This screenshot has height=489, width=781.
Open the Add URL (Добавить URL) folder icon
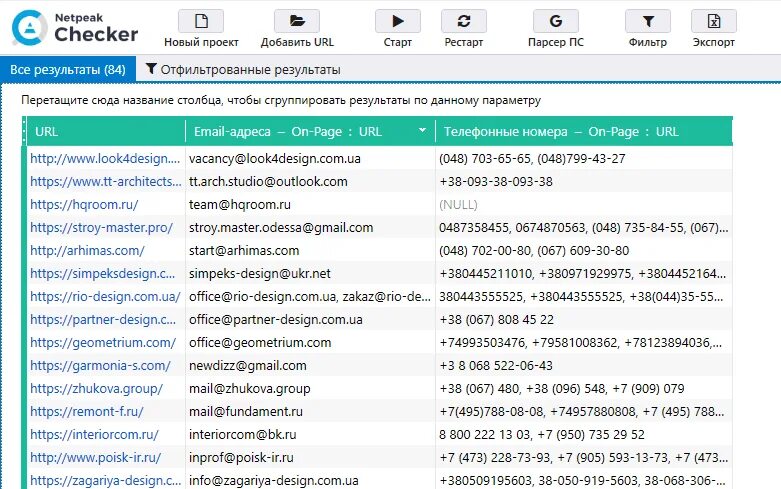297,21
